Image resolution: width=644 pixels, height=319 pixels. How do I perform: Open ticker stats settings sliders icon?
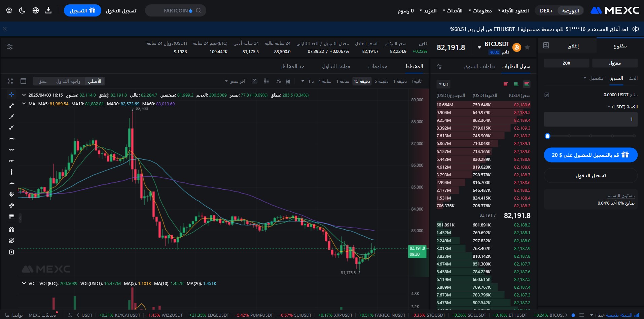click(x=10, y=47)
